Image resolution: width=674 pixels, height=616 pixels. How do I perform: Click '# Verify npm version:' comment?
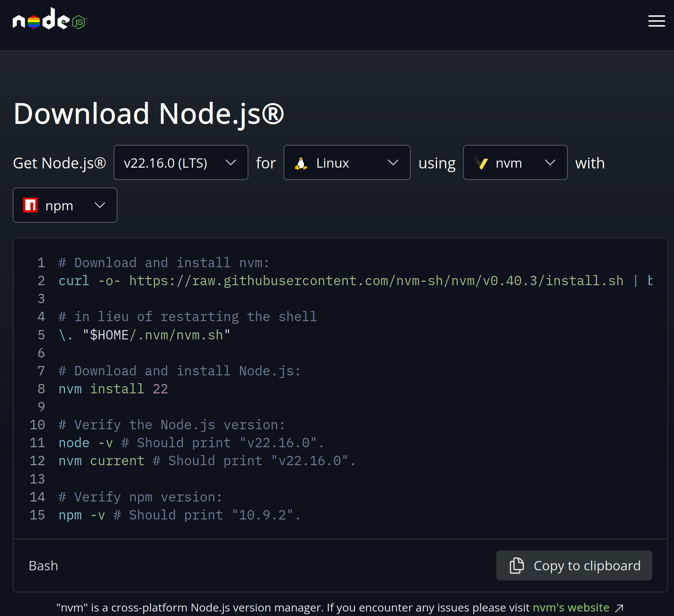(140, 497)
